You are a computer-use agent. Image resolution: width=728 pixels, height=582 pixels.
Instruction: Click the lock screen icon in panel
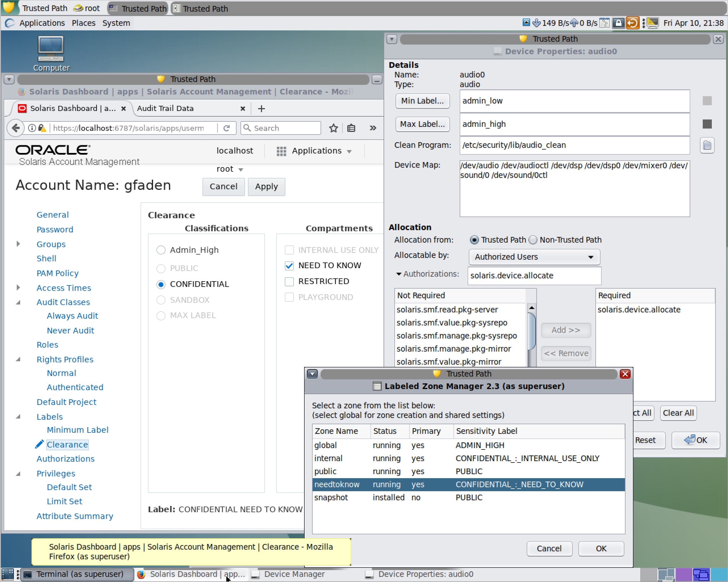(x=618, y=23)
